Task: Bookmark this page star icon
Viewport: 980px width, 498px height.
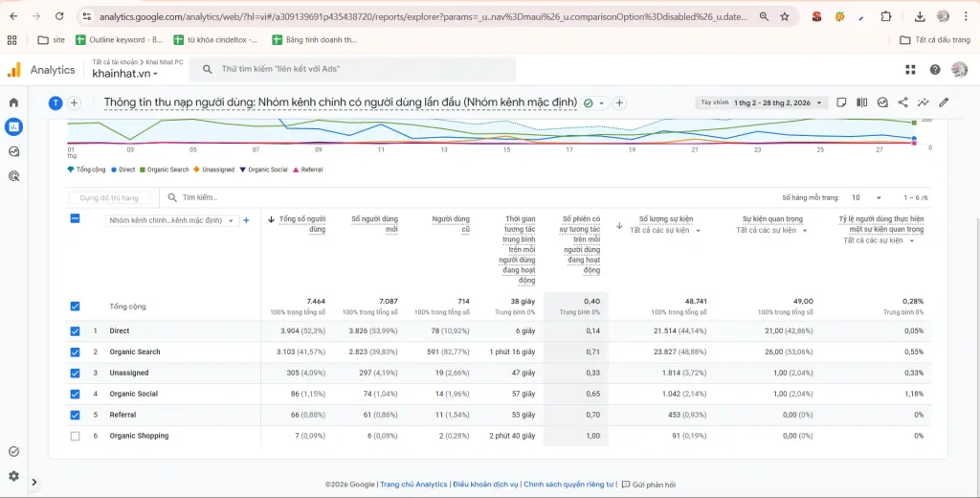Action: pyautogui.click(x=785, y=17)
